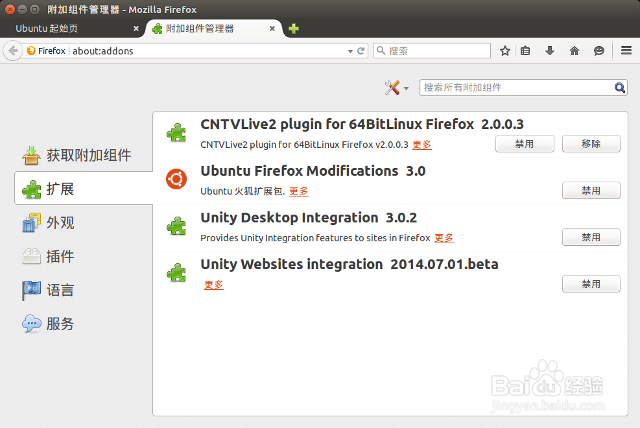Viewport: 640px width, 428px height.
Task: Open the 语言 category
Action: [x=84, y=291]
